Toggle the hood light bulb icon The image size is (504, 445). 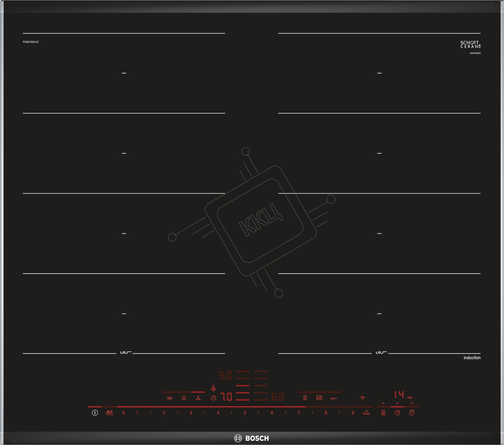184,398
